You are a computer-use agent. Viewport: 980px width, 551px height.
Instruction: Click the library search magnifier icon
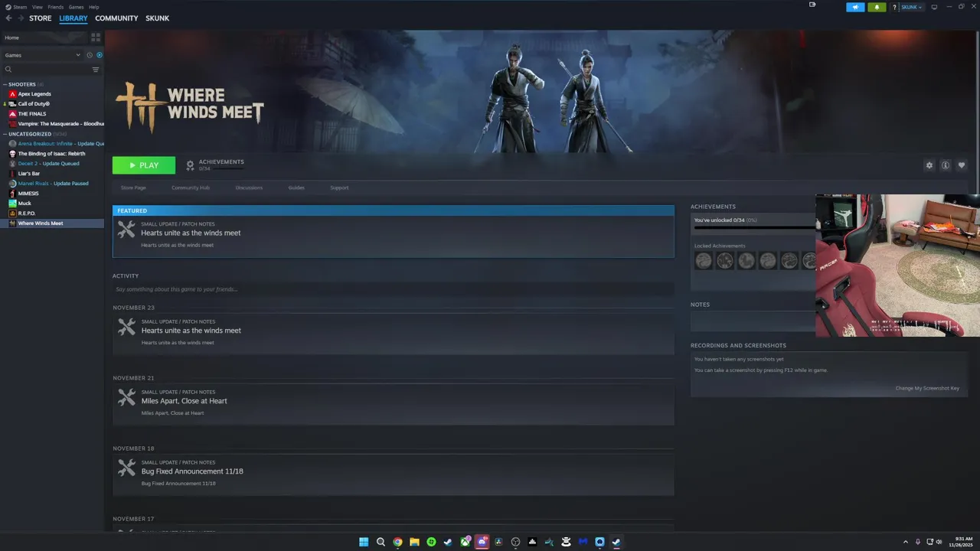[x=8, y=70]
